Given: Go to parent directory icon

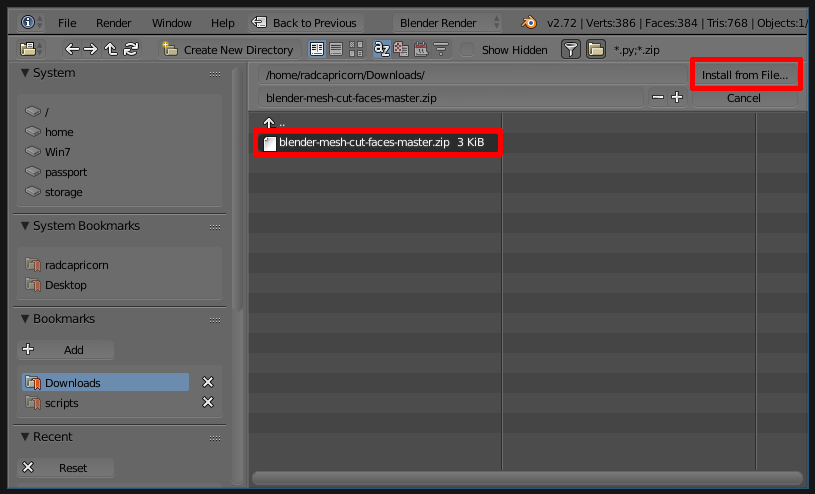Looking at the screenshot, I should (x=110, y=49).
